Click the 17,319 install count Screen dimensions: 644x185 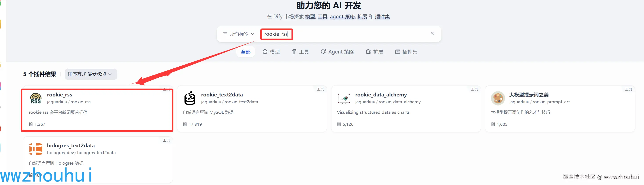click(x=195, y=124)
